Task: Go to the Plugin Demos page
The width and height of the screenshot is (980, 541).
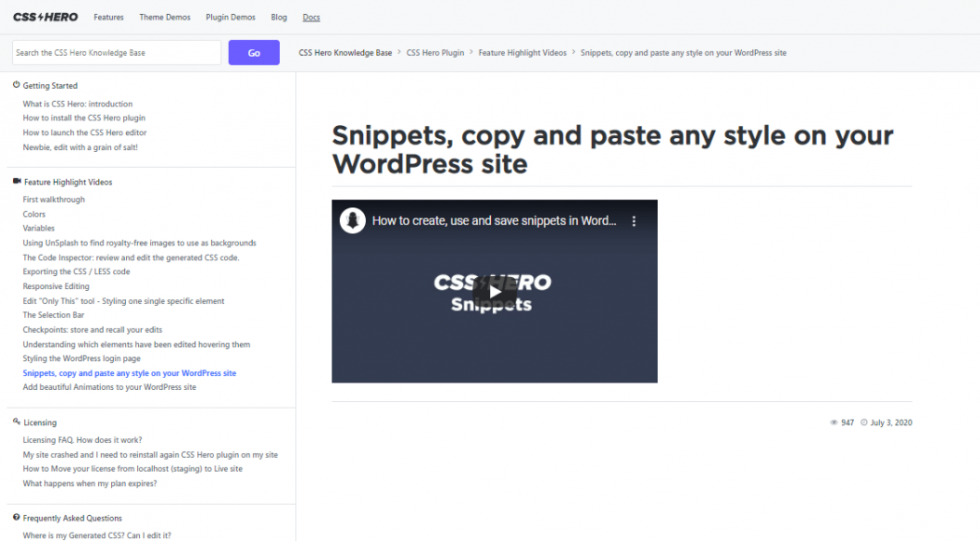Action: tap(230, 17)
